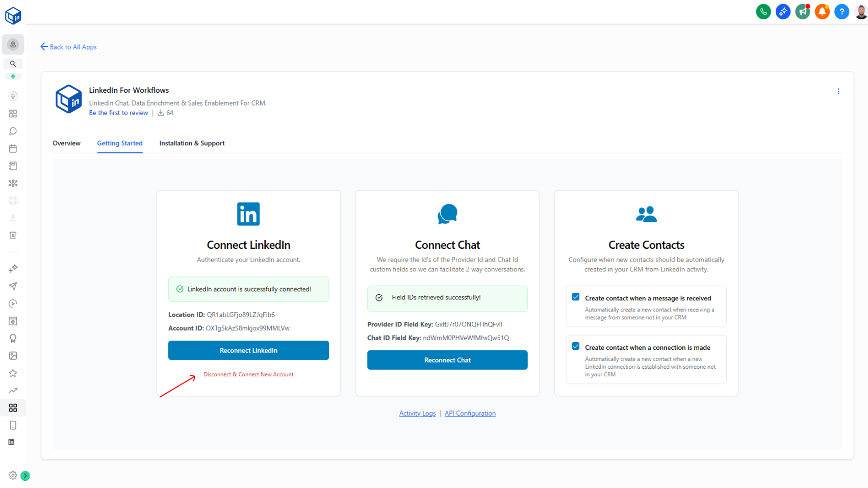The image size is (868, 488).
Task: Open your profile avatar in the top bar
Action: pos(860,11)
